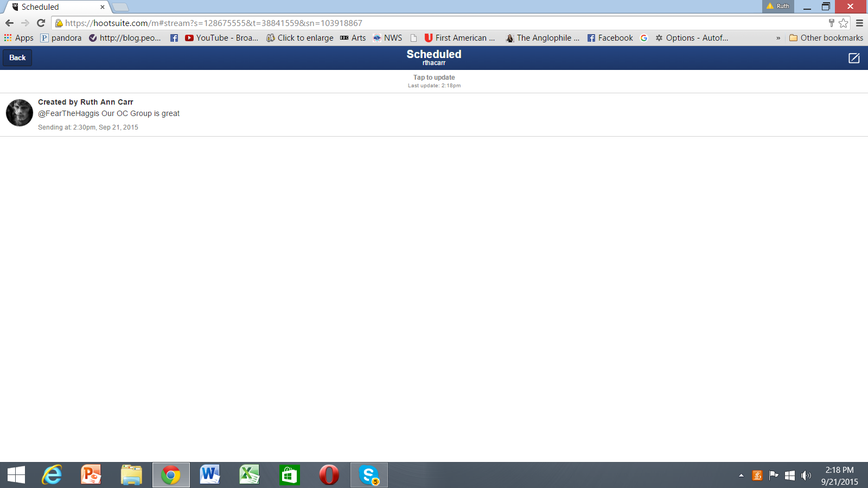
Task: Open the Other bookmarks folder
Action: click(826, 38)
